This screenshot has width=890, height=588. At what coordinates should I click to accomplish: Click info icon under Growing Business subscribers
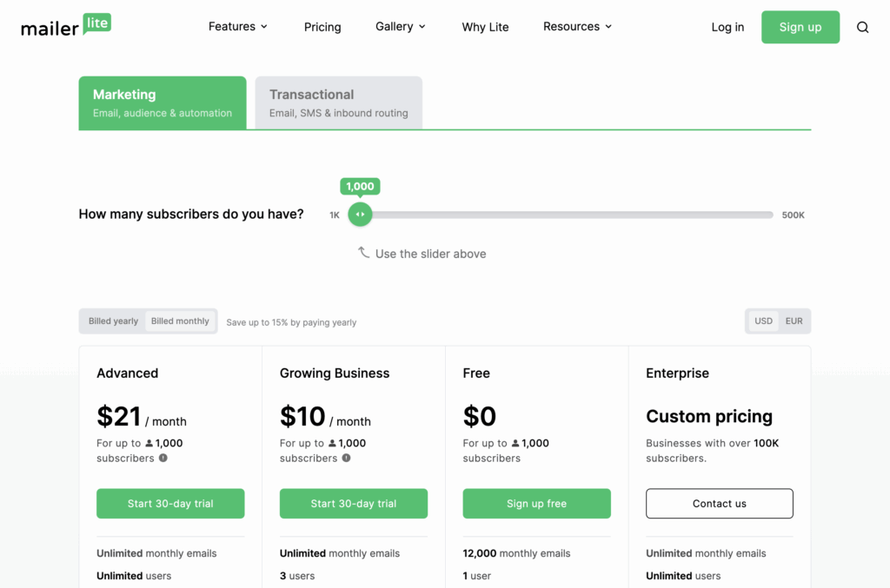pyautogui.click(x=346, y=458)
